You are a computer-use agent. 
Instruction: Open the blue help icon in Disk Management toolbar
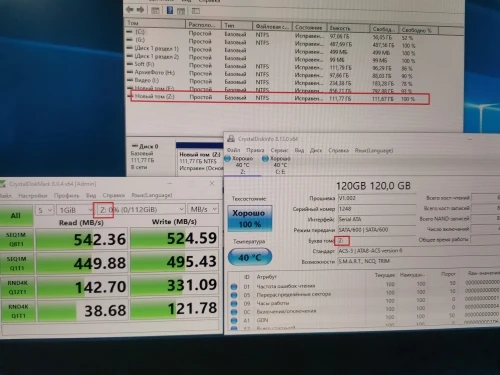point(170,10)
